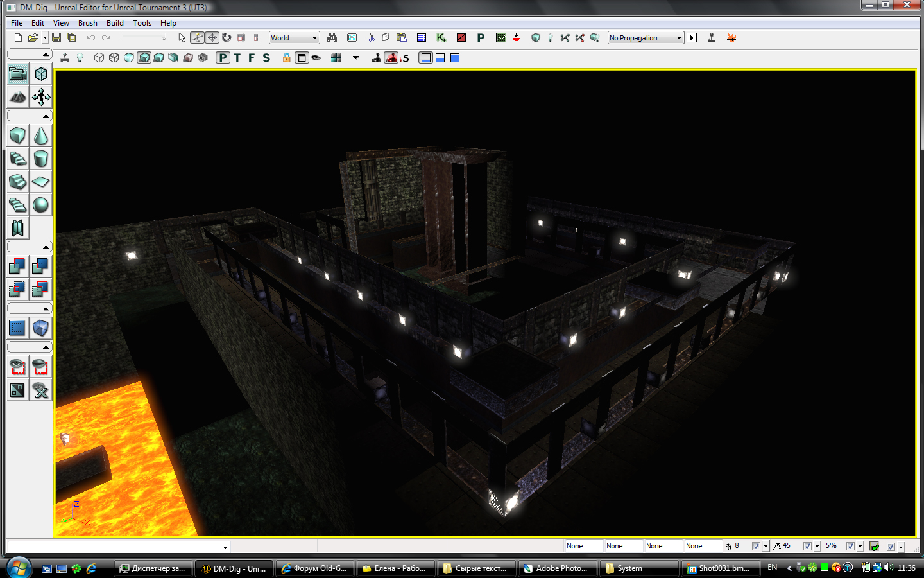Click the joystick icon on the top toolbar
Image resolution: width=924 pixels, height=578 pixels.
[x=712, y=38]
